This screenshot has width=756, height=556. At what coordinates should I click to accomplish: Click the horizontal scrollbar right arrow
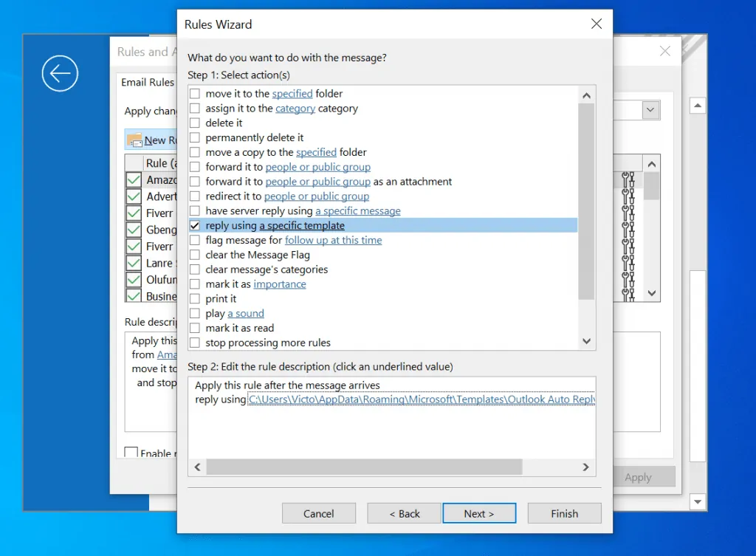tap(585, 467)
